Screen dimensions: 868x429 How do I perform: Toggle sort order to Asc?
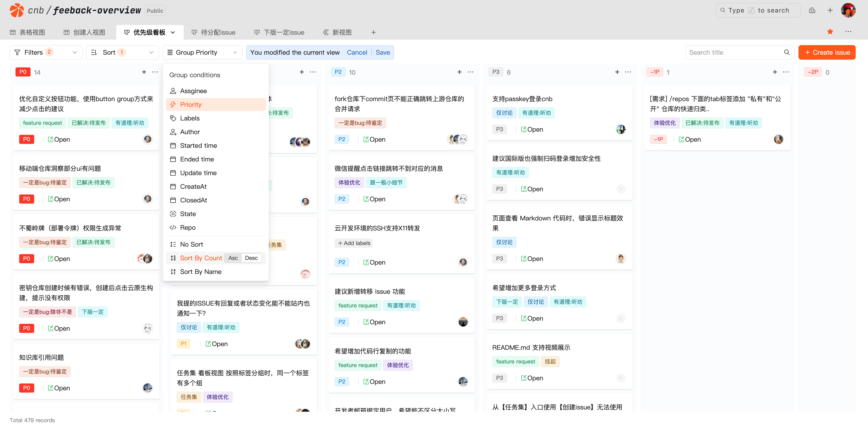click(233, 258)
